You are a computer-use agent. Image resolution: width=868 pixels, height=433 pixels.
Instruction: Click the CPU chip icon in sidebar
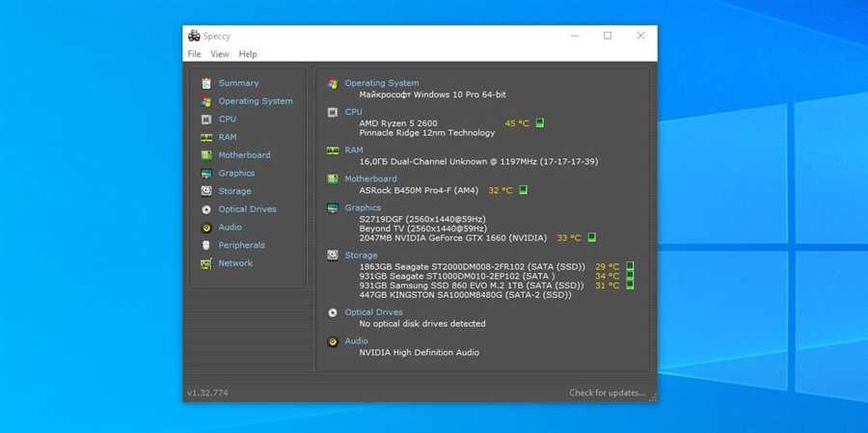pos(206,119)
